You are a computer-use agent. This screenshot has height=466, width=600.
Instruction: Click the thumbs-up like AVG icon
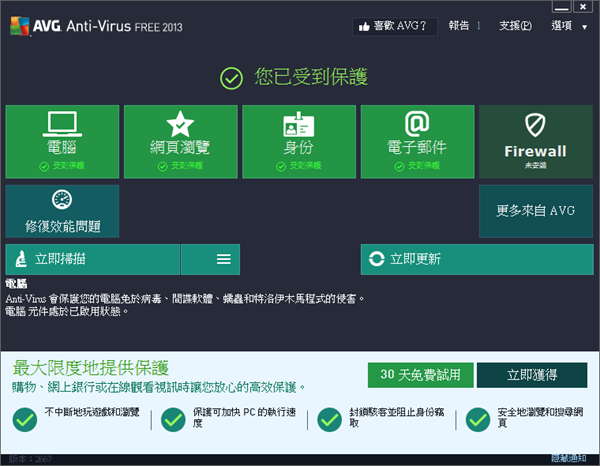[x=364, y=26]
